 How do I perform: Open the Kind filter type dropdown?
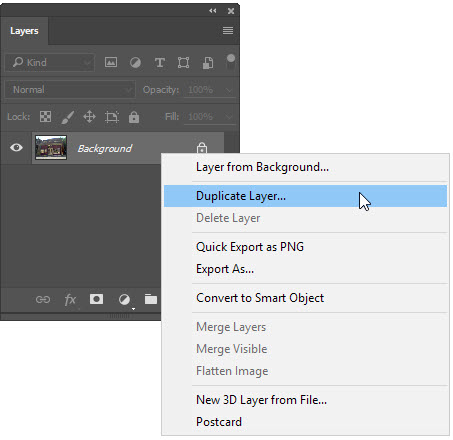(x=49, y=62)
